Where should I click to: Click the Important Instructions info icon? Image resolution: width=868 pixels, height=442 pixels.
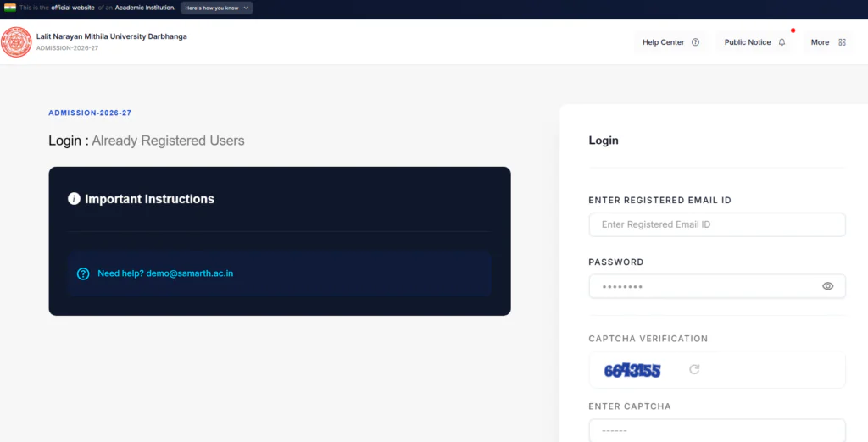[x=74, y=199]
